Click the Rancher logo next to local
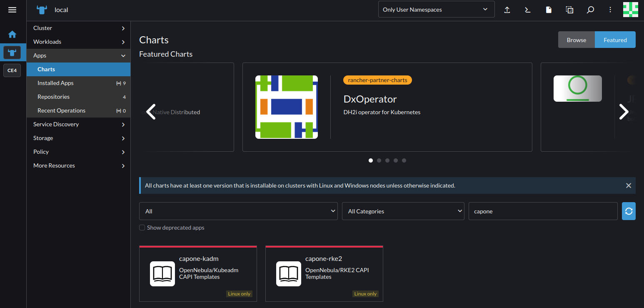Viewport: 644px width, 308px height. pos(42,10)
